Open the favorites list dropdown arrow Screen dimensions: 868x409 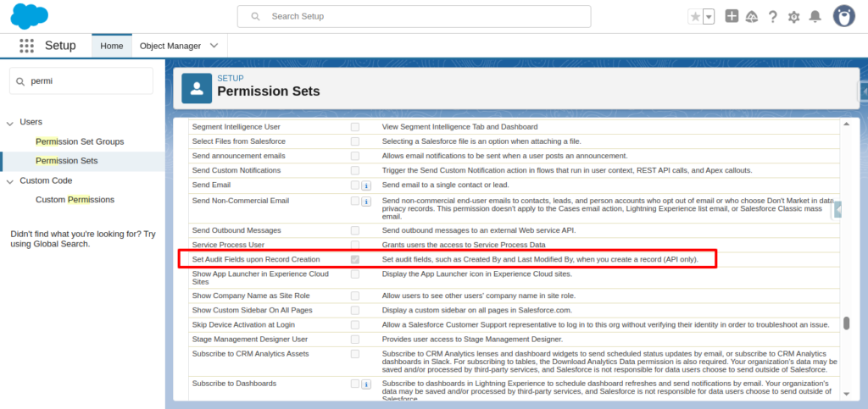[709, 17]
